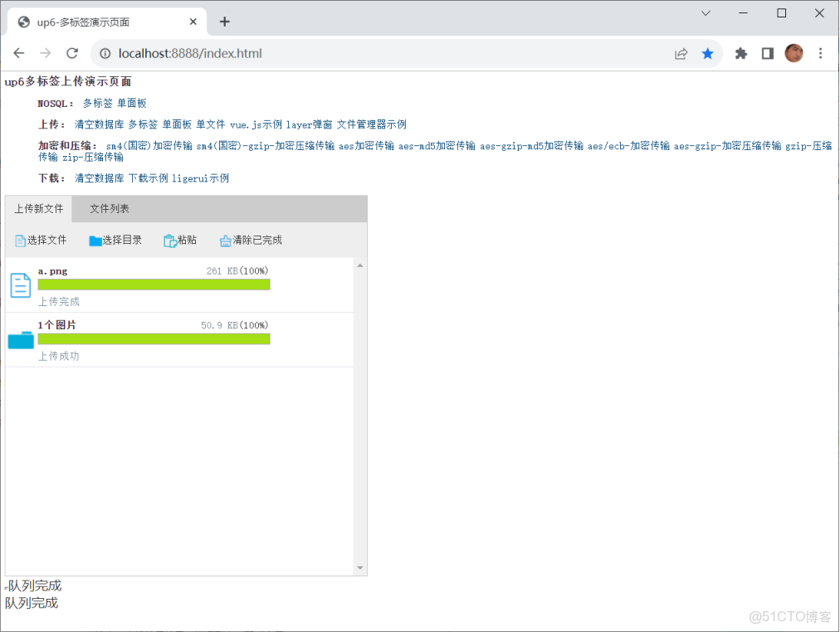The width and height of the screenshot is (840, 632).
Task: Toggle the bookmark star for this page
Action: (707, 52)
